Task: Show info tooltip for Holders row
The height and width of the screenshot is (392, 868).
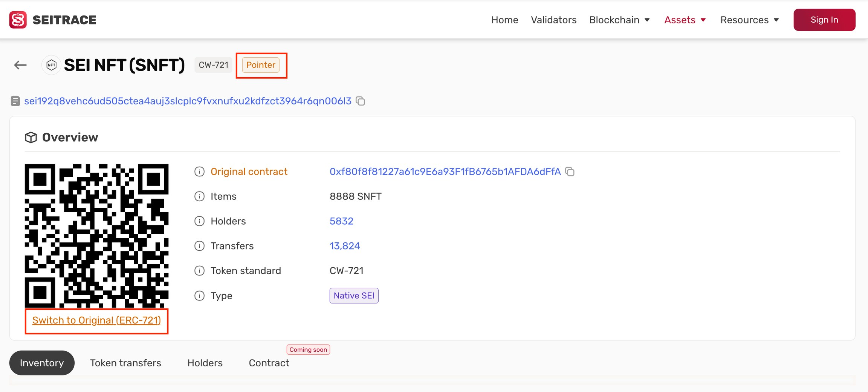Action: 199,221
